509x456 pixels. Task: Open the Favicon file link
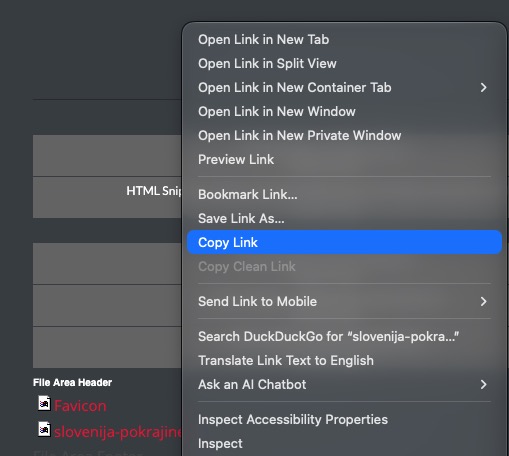click(80, 406)
